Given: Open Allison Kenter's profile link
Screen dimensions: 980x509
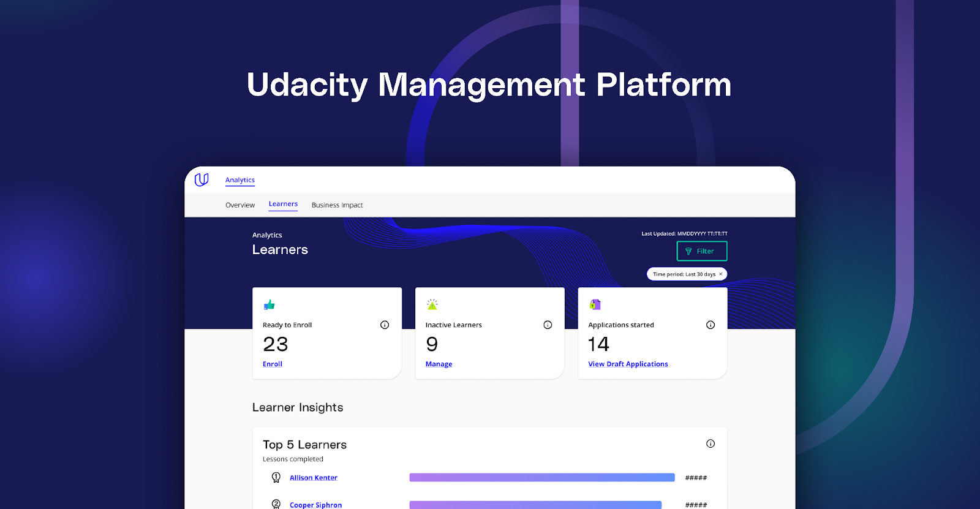Looking at the screenshot, I should pos(314,478).
